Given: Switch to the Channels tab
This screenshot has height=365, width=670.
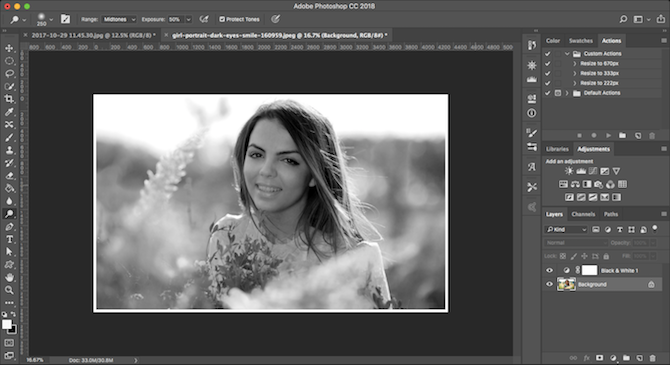Looking at the screenshot, I should [583, 214].
